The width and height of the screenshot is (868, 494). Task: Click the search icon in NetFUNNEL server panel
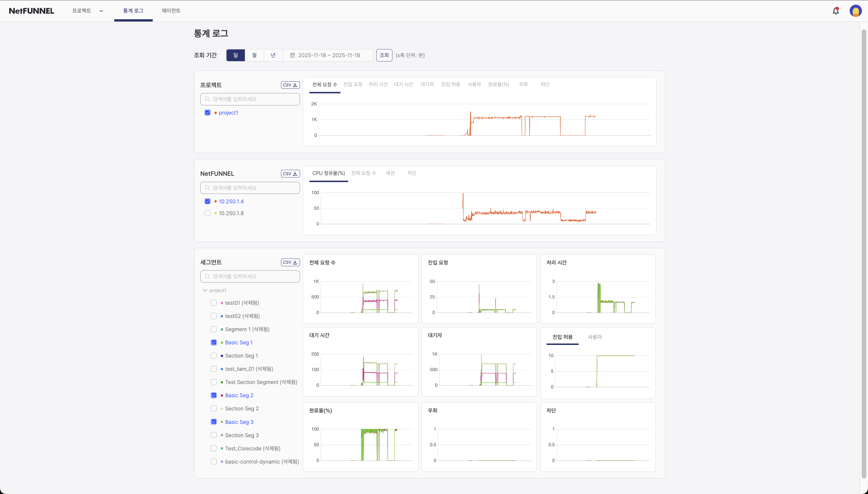208,188
